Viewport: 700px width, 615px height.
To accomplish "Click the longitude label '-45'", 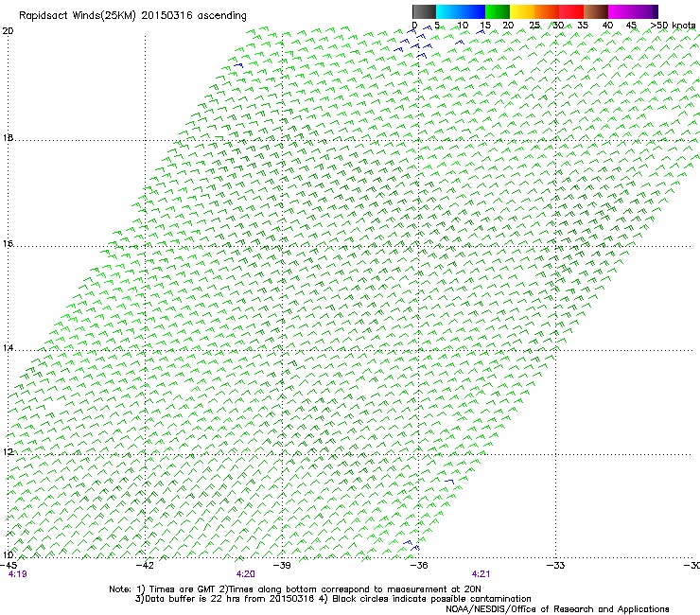I will [x=9, y=565].
